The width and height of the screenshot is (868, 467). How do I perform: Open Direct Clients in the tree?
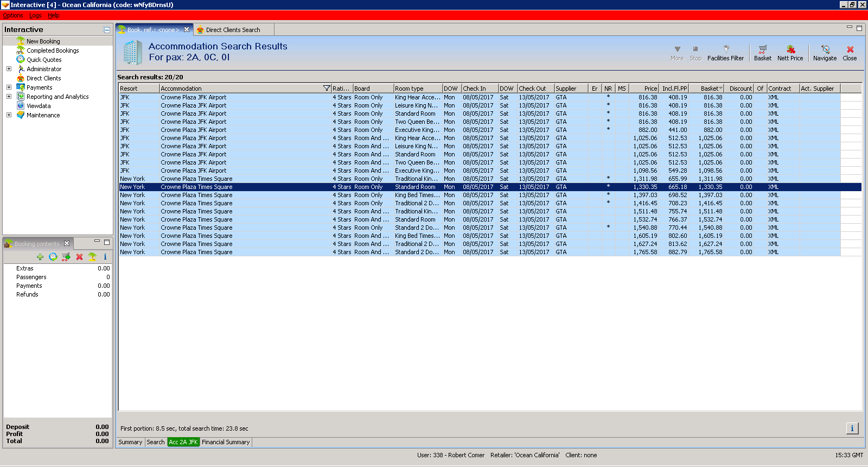point(43,78)
